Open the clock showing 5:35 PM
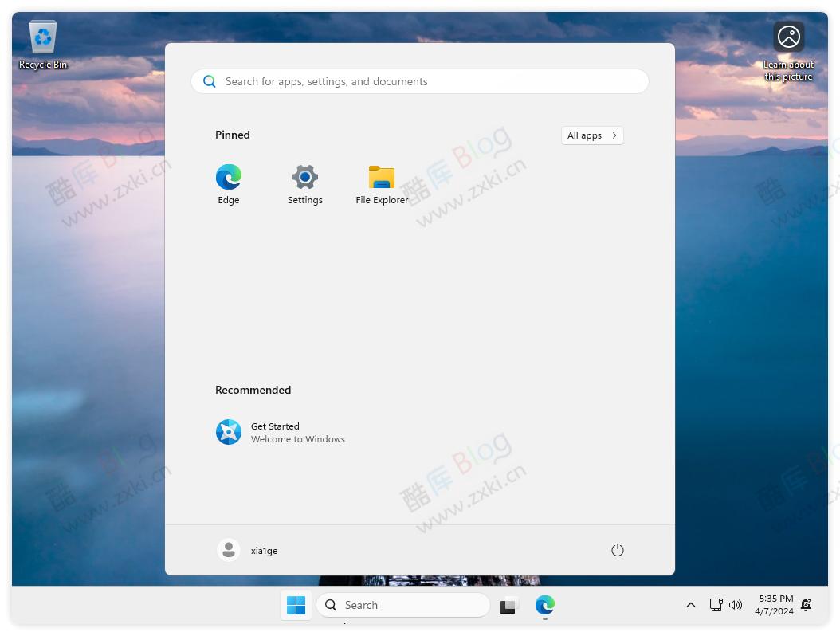This screenshot has height=636, width=840. (x=774, y=605)
